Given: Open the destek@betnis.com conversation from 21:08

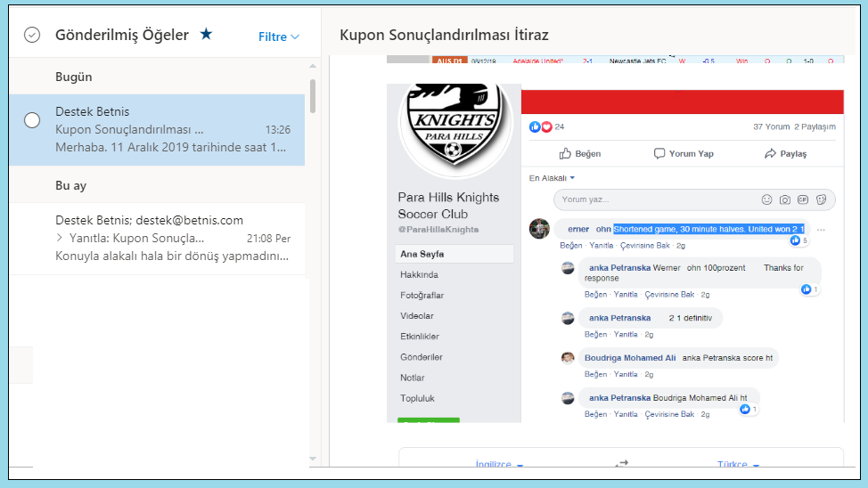Looking at the screenshot, I should pos(157,238).
